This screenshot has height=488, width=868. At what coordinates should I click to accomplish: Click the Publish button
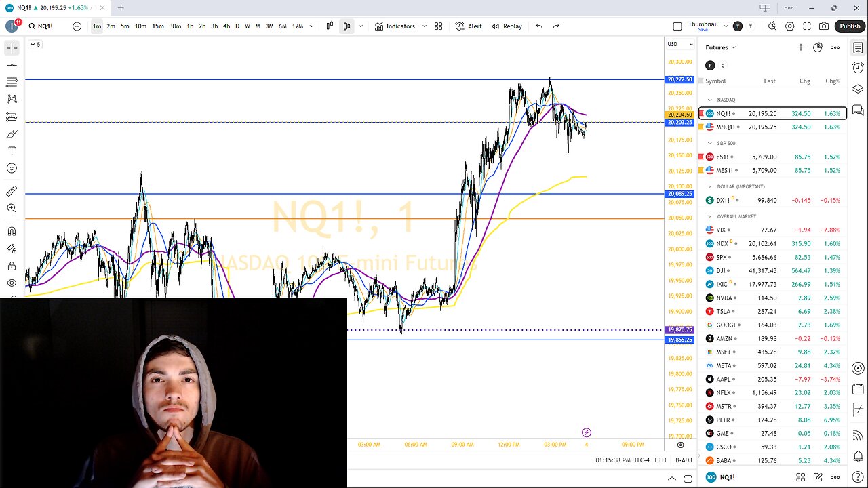(x=850, y=26)
